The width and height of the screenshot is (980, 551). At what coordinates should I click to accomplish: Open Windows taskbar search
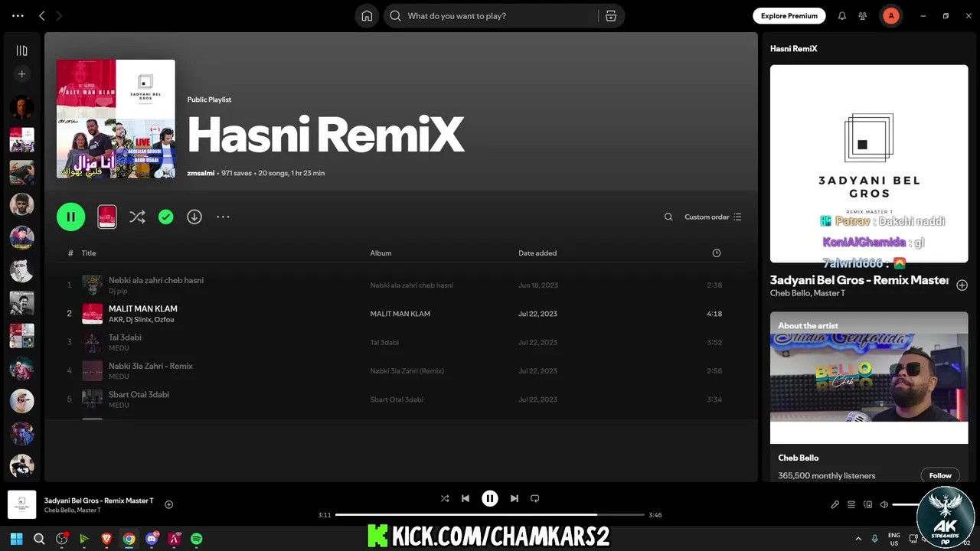tap(39, 539)
